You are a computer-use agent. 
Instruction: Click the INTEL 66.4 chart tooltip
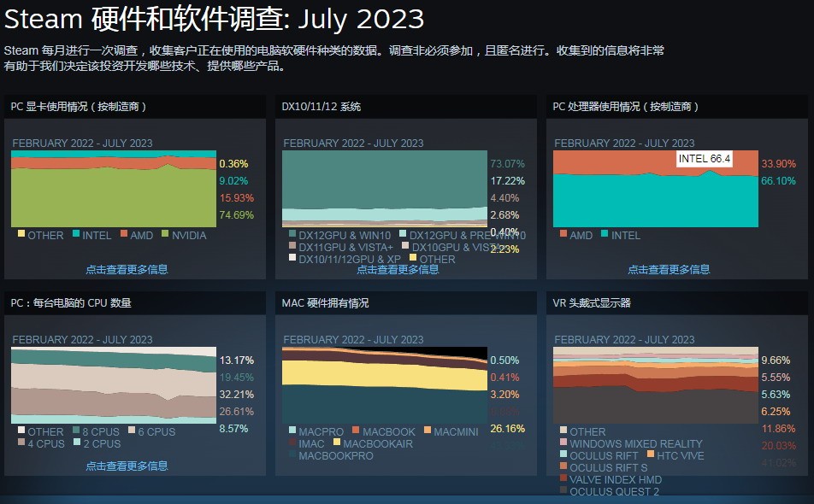pos(705,159)
